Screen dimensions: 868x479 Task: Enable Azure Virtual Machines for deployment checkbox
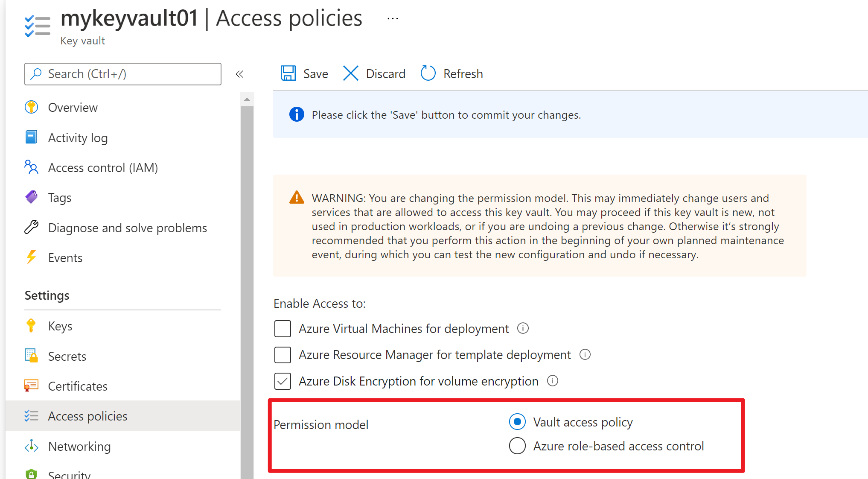coord(283,329)
